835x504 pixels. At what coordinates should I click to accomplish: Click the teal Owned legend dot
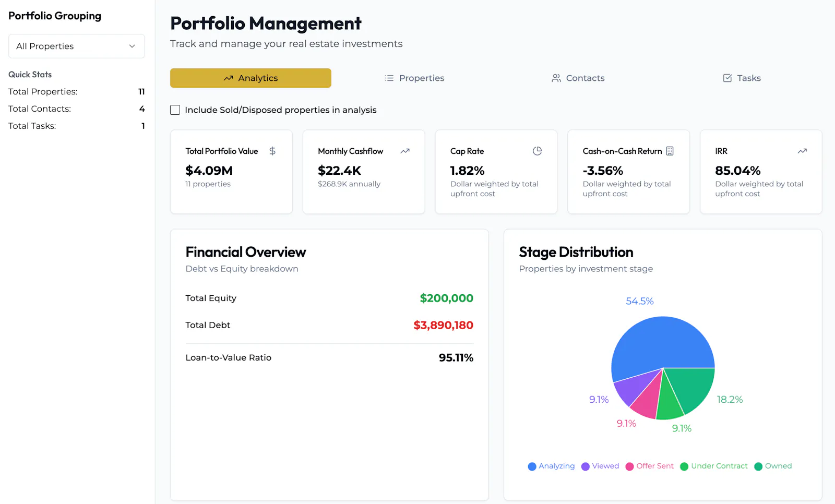click(758, 466)
